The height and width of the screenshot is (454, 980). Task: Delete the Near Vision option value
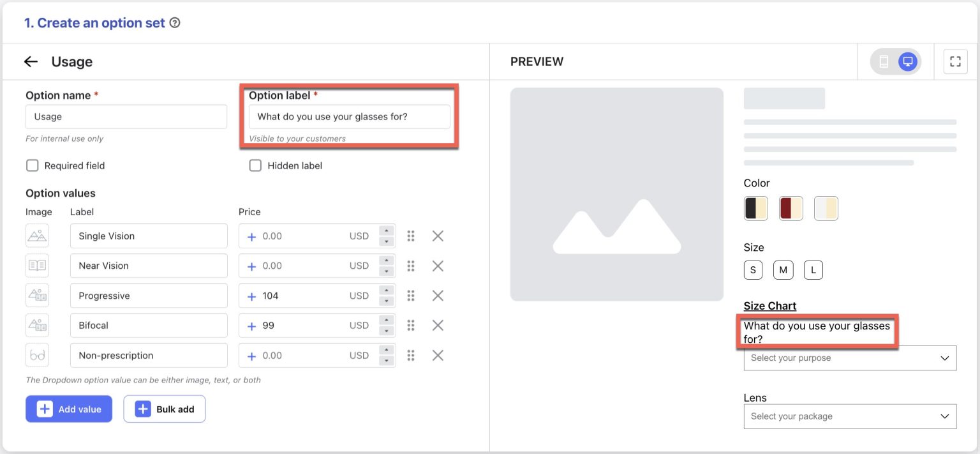point(438,266)
